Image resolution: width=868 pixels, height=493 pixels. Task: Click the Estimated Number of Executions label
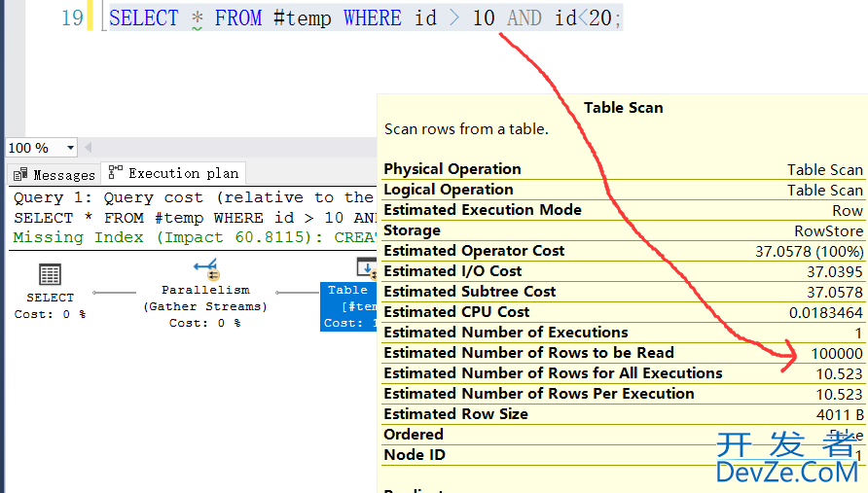(x=506, y=332)
